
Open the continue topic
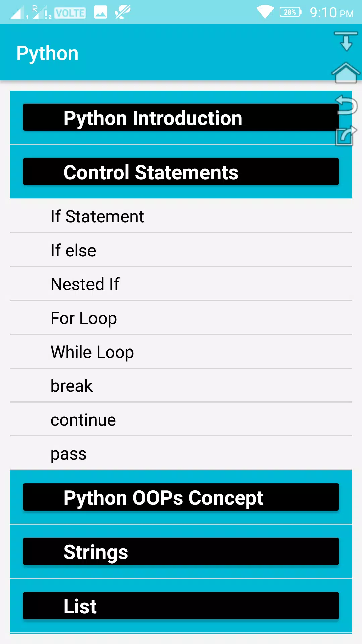[181, 420]
